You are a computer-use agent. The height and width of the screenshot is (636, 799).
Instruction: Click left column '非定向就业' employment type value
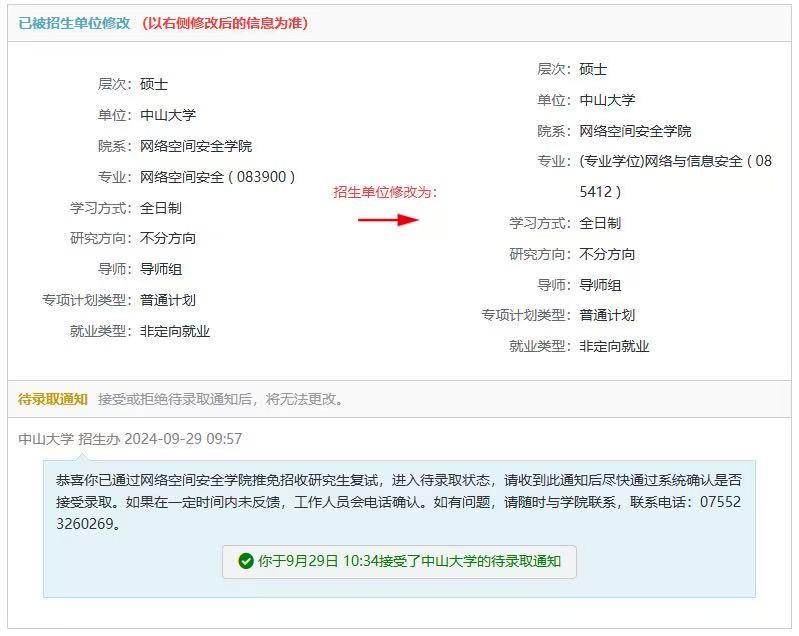pos(175,331)
